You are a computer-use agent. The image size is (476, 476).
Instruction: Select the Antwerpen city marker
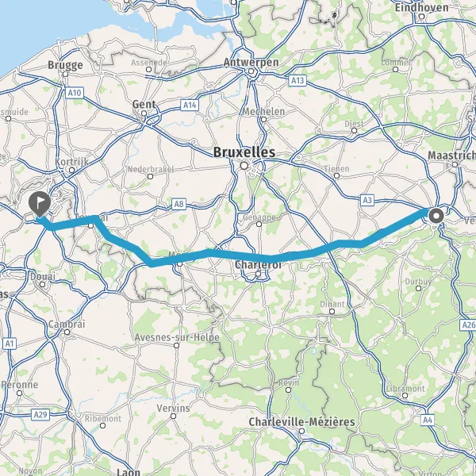(x=251, y=71)
